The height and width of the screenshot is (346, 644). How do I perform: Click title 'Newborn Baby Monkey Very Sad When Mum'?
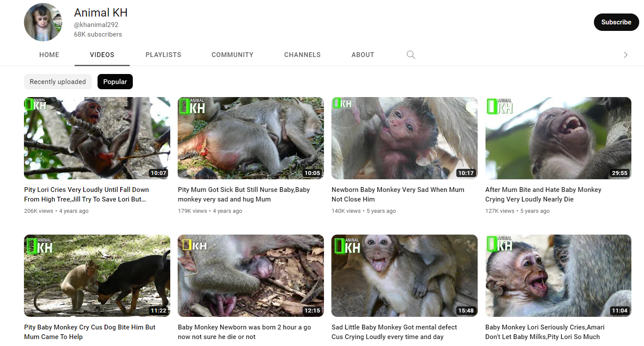[398, 195]
